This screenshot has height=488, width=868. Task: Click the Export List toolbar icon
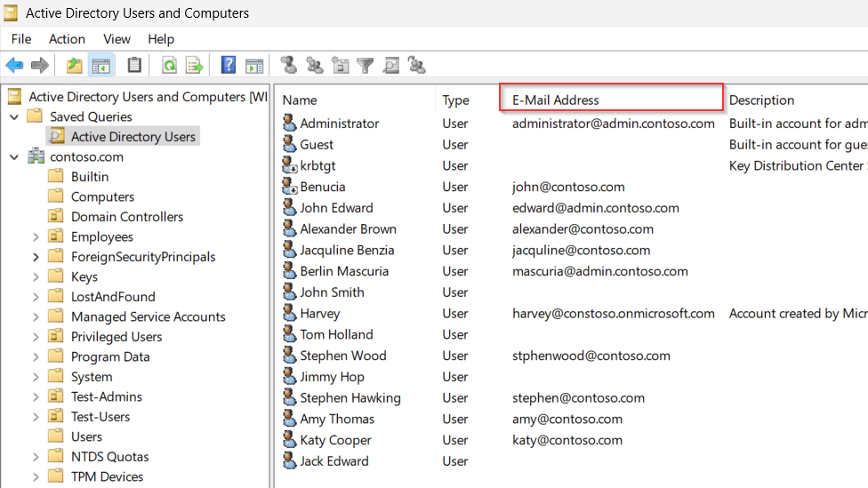(195, 65)
